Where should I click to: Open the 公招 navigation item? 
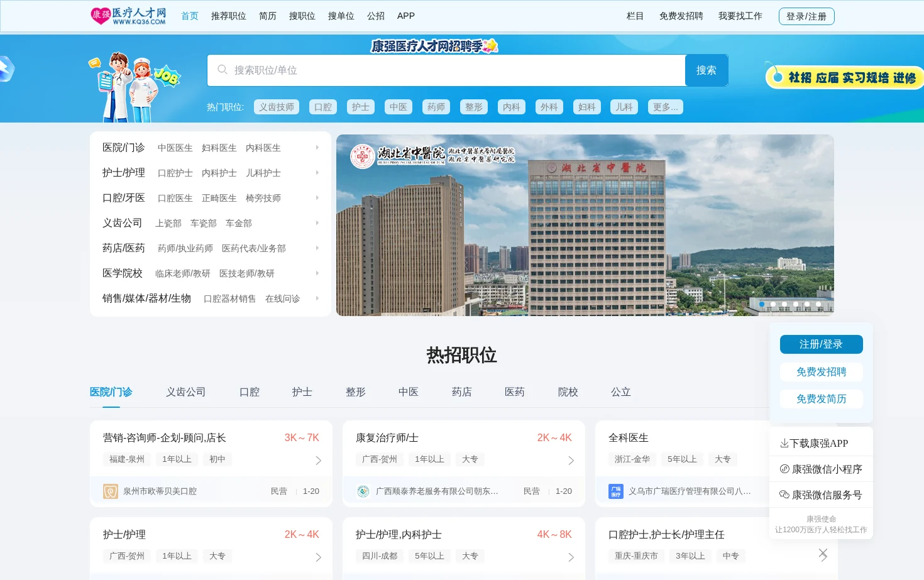[376, 16]
